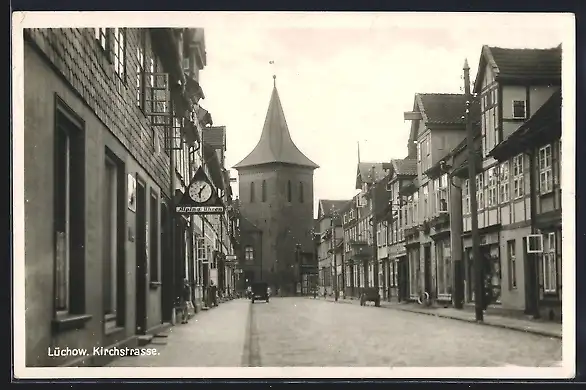Click the Alpina Uhren sign under the clock
This screenshot has width=586, height=390.
pyautogui.click(x=200, y=209)
